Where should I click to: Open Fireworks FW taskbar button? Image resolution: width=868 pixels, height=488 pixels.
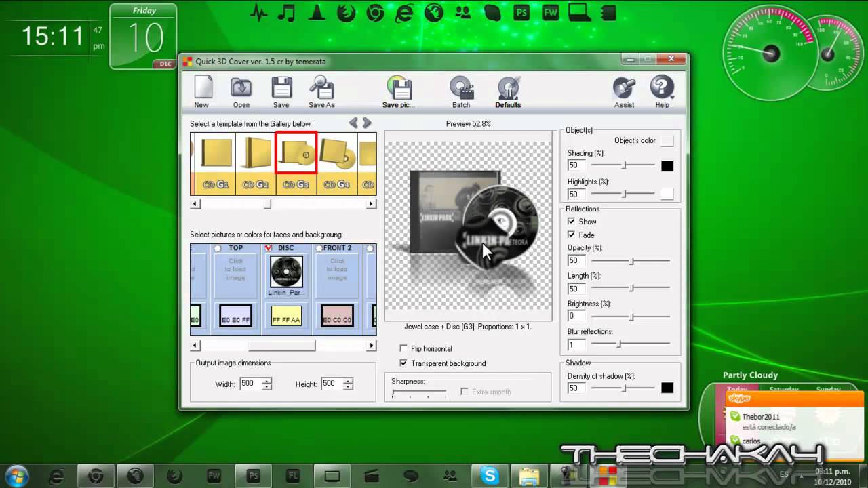click(x=214, y=476)
